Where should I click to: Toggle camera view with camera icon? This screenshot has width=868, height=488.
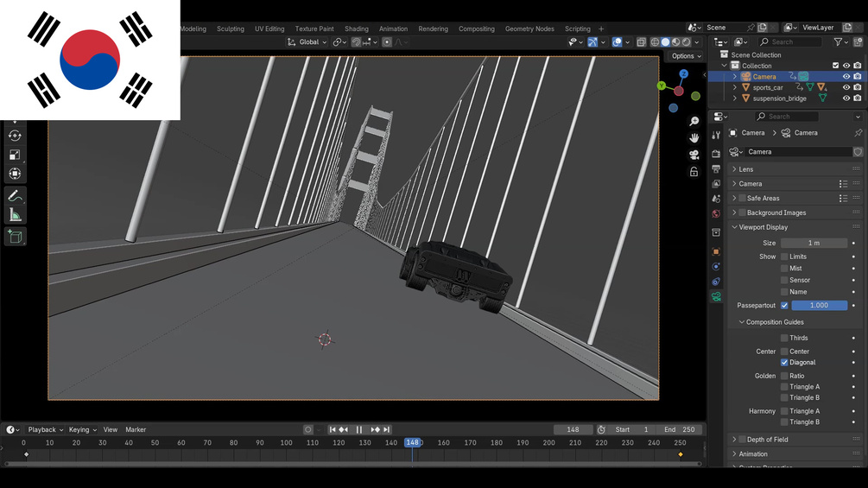694,155
